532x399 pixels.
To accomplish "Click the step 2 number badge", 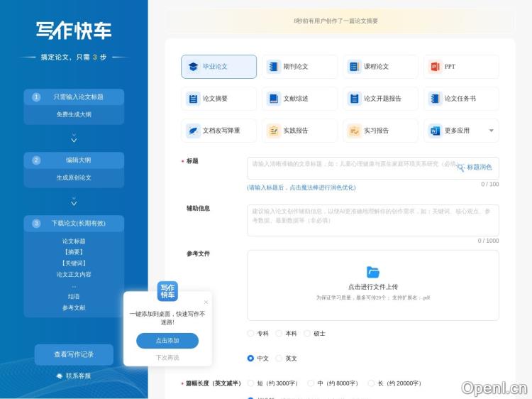I will [36, 160].
